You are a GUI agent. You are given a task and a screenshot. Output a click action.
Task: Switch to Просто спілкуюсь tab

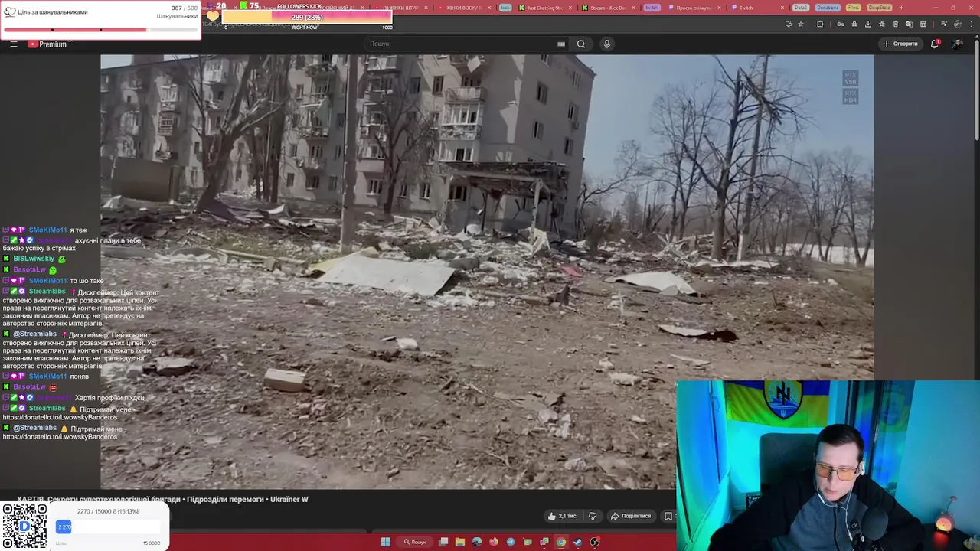pos(693,8)
